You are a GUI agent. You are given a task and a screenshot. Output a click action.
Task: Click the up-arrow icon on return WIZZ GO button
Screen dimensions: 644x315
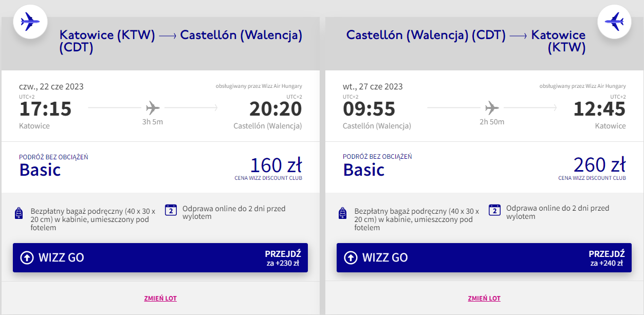point(351,257)
